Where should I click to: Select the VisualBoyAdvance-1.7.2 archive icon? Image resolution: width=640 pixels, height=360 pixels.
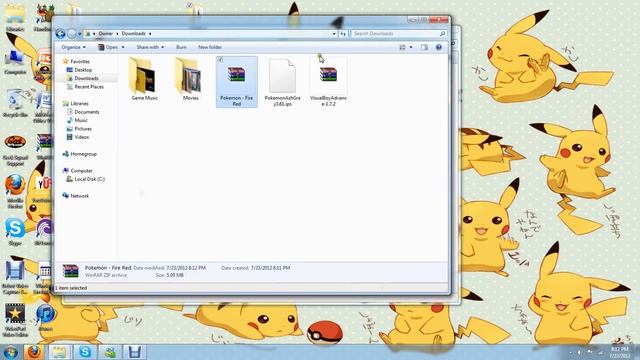pyautogui.click(x=328, y=75)
